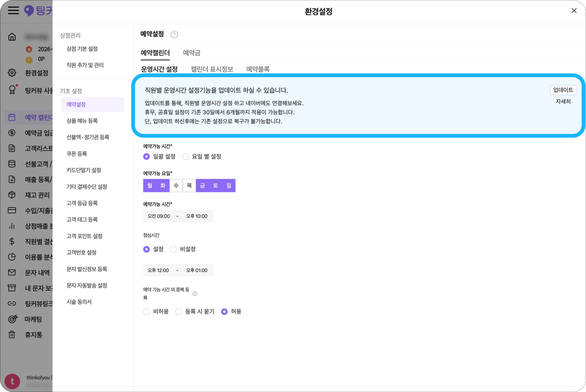Click the 자세히 link in banner
The height and width of the screenshot is (392, 586).
coord(563,102)
